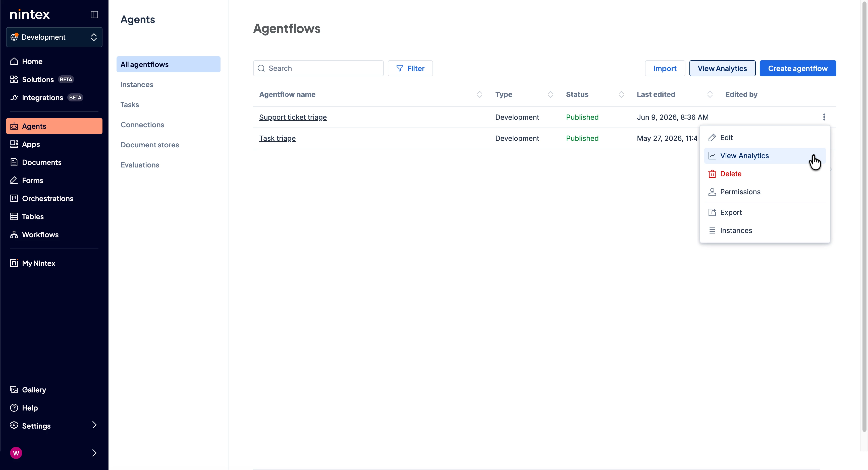Open Help from the sidebar
Image resolution: width=868 pixels, height=470 pixels.
[x=54, y=408]
